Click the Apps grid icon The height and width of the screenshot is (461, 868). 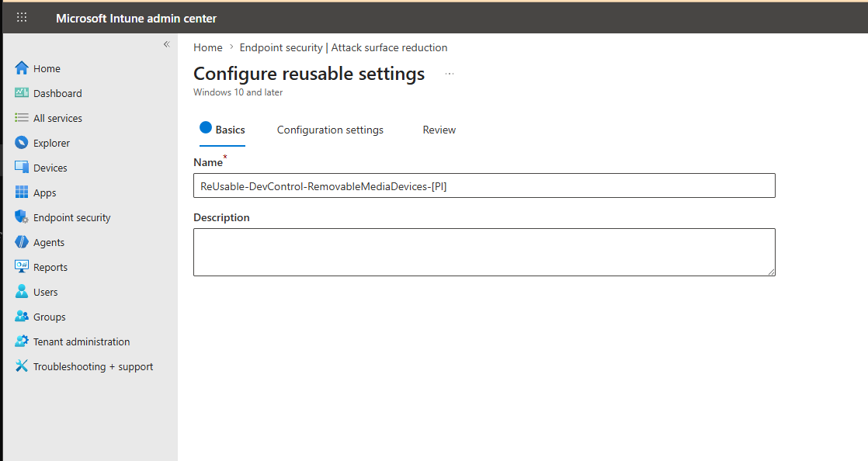click(22, 192)
